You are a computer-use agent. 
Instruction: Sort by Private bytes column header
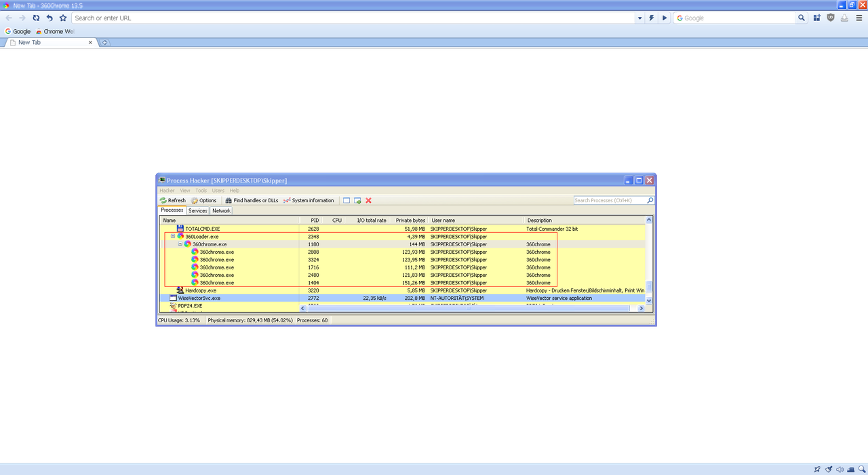coord(408,221)
